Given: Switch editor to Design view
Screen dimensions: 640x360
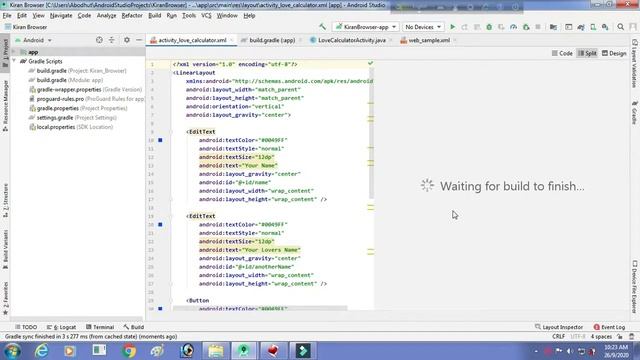Looking at the screenshot, I should coord(614,53).
